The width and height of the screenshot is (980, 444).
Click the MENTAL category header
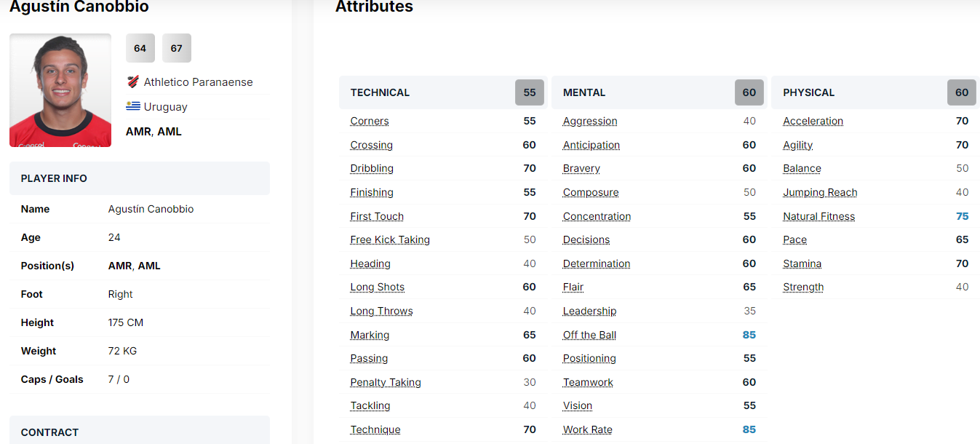pyautogui.click(x=583, y=92)
